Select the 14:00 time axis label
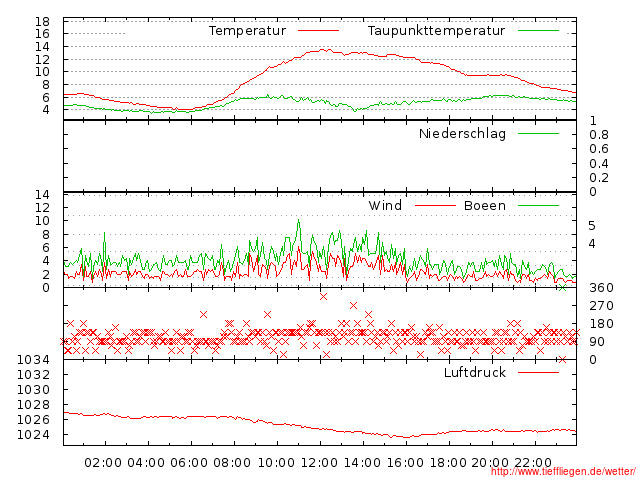The image size is (640, 480). click(362, 463)
